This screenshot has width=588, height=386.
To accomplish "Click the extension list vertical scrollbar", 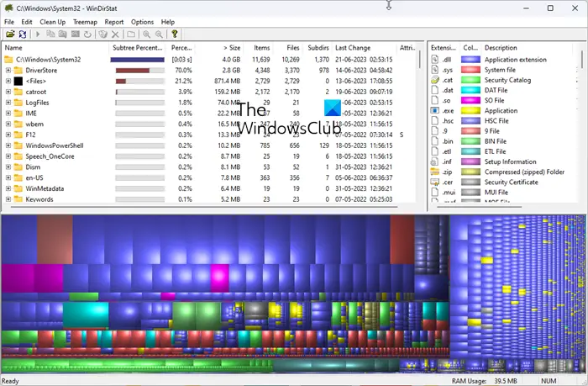I will click(x=582, y=60).
